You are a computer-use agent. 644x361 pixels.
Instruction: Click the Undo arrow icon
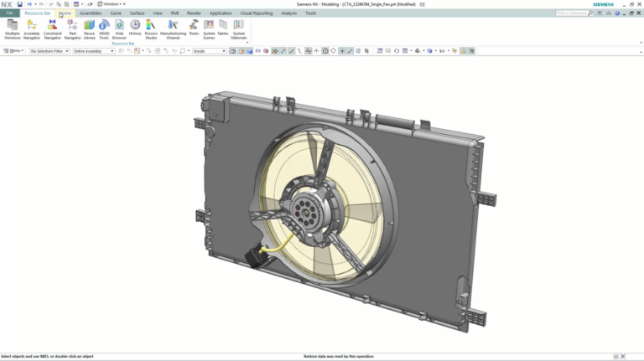29,4
